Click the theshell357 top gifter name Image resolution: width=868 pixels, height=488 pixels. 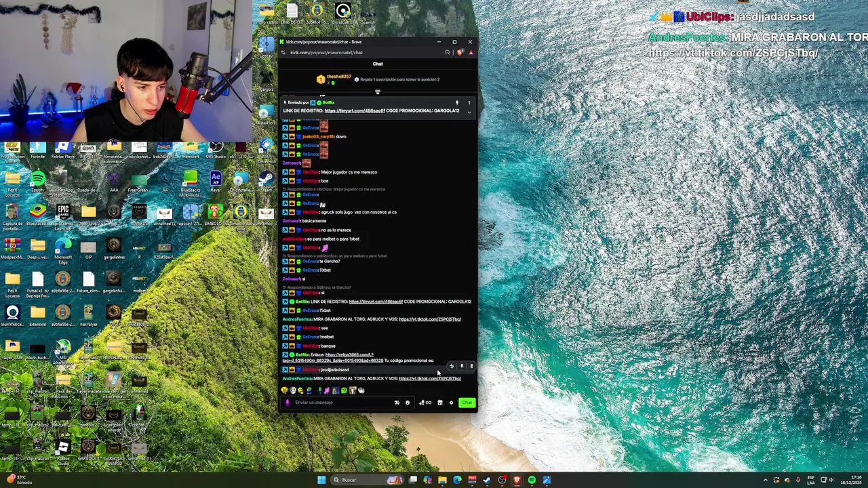pos(339,76)
